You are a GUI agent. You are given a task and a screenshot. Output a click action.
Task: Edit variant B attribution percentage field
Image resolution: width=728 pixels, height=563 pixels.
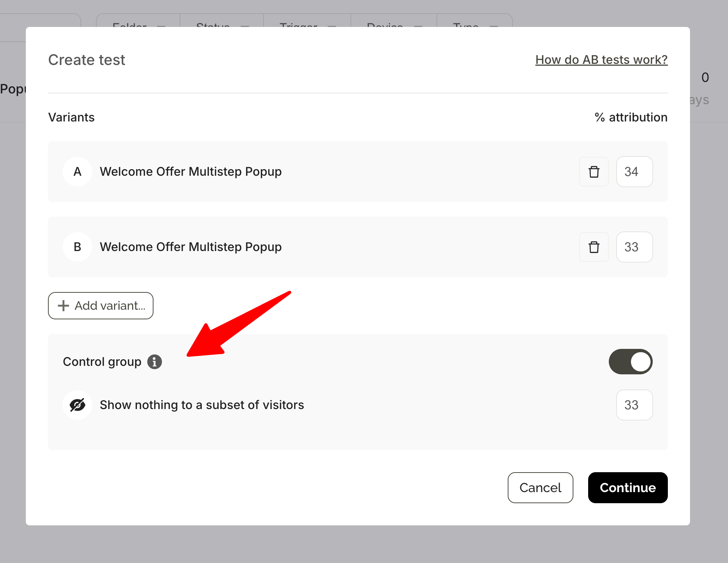(634, 247)
